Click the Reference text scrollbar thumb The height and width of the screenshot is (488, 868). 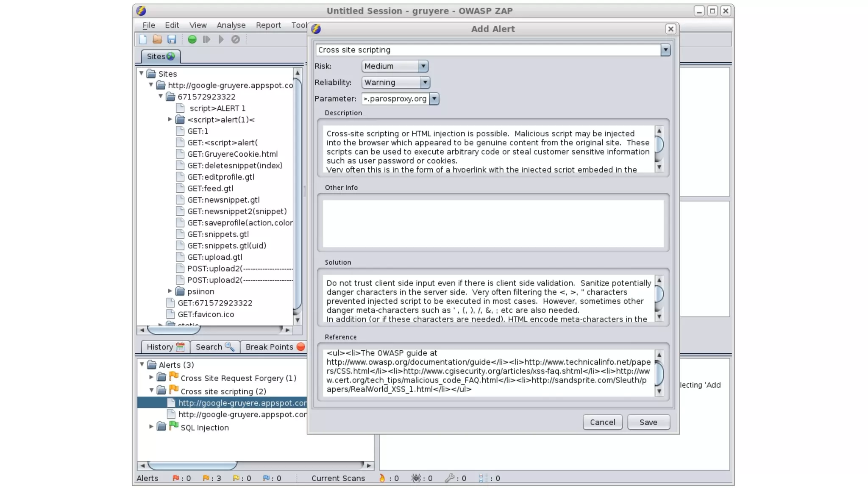point(659,373)
